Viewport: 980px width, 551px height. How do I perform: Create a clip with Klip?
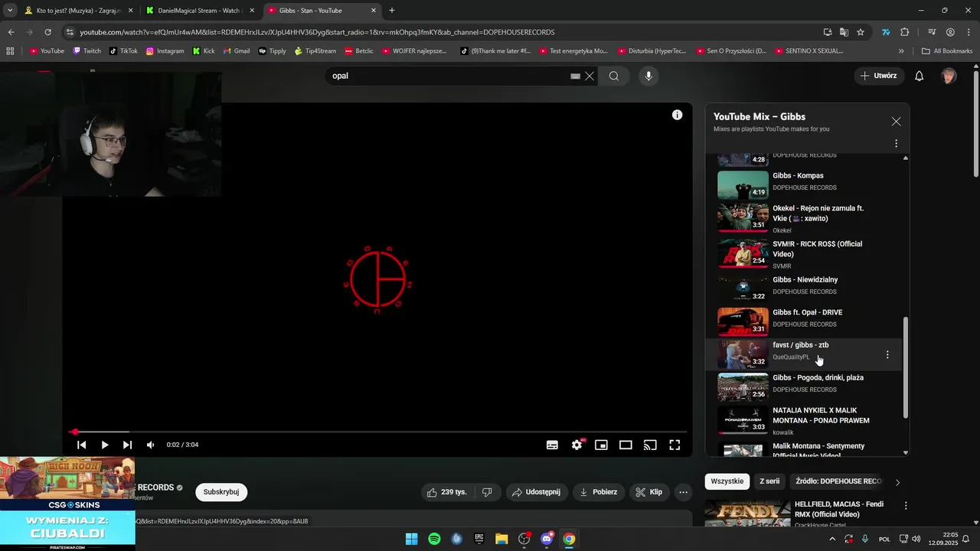click(x=649, y=492)
